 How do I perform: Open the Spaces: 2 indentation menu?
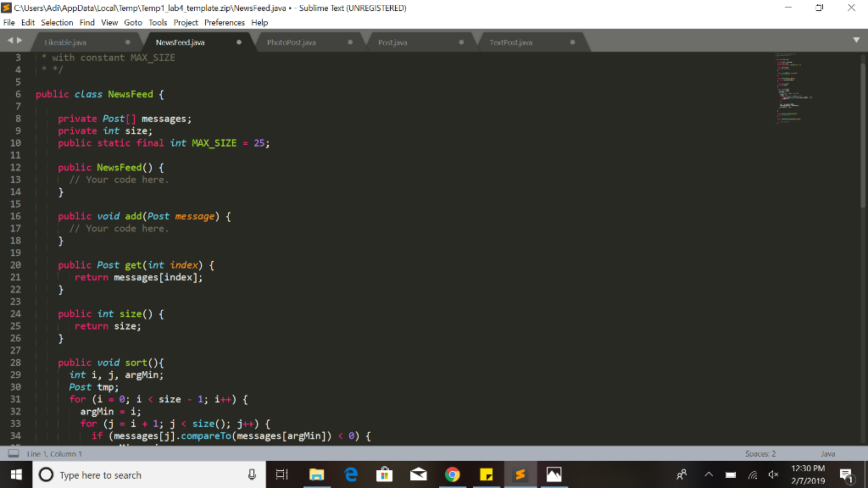point(760,454)
